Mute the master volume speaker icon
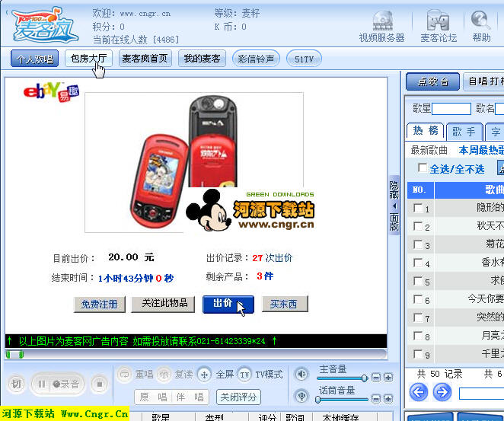Image resolution: width=504 pixels, height=421 pixels. [301, 374]
